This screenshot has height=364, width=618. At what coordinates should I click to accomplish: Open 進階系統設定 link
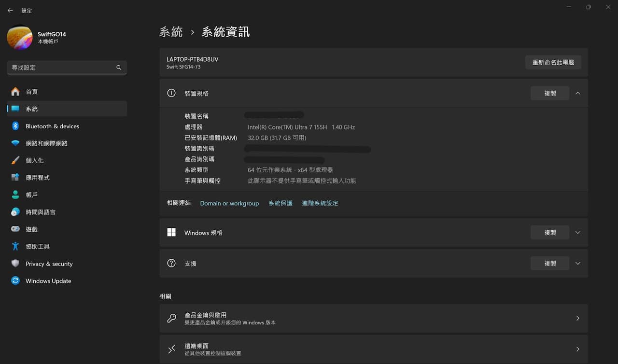(320, 203)
